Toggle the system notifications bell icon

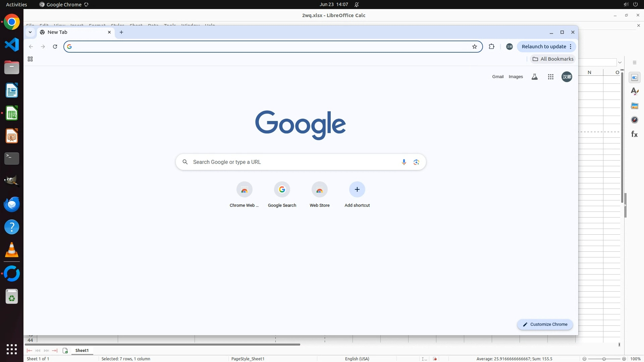pyautogui.click(x=357, y=5)
